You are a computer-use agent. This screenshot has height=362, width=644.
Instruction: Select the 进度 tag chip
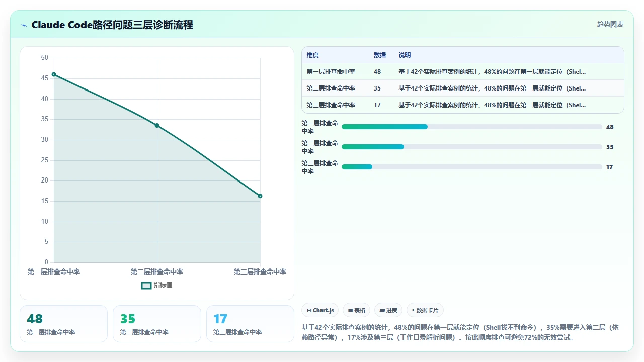(x=388, y=310)
